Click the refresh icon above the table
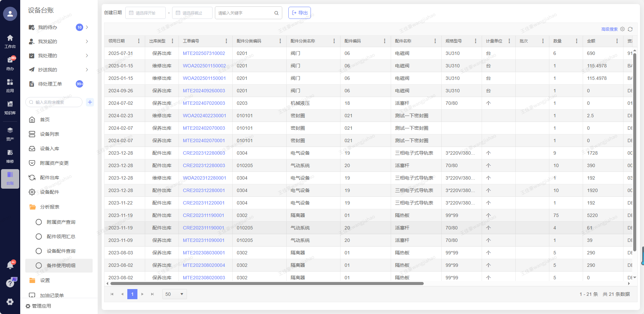This screenshot has height=314, width=644. [x=630, y=29]
